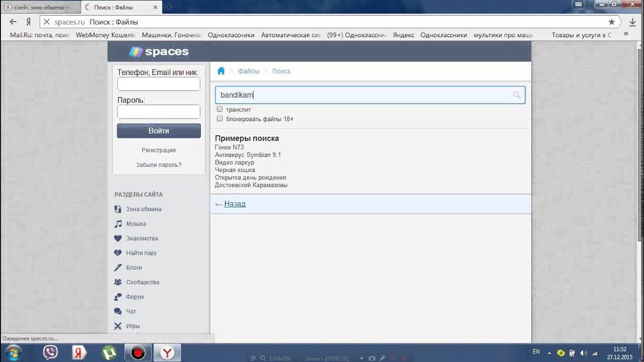The image size is (644, 362).
Task: Click the Форум icon
Action: (118, 297)
